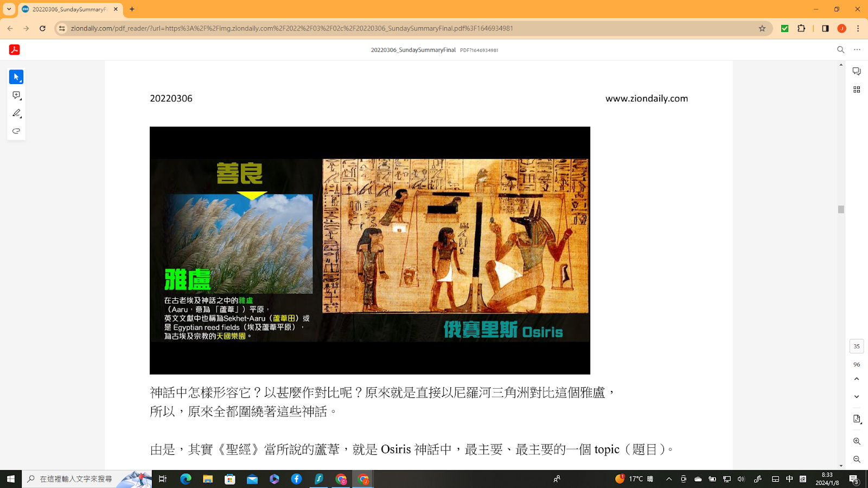Select the cursor selection tool
Screen dimensions: 868x488
tap(16, 77)
